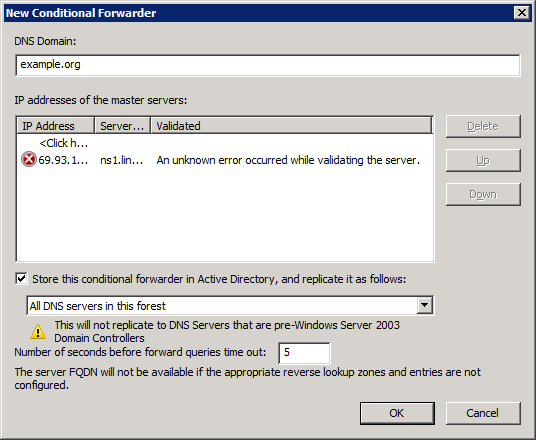Click the IP Address column header

pyautogui.click(x=55, y=125)
